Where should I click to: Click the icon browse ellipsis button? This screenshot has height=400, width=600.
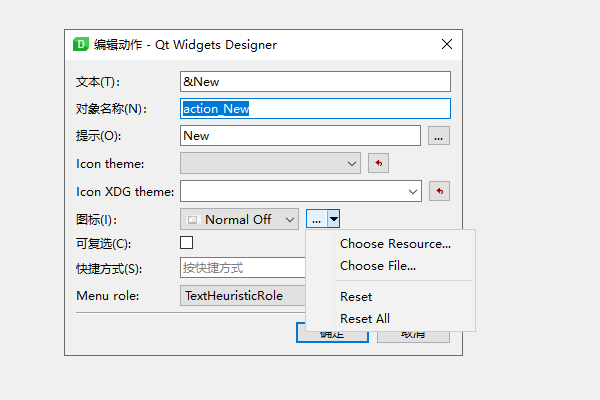(316, 219)
